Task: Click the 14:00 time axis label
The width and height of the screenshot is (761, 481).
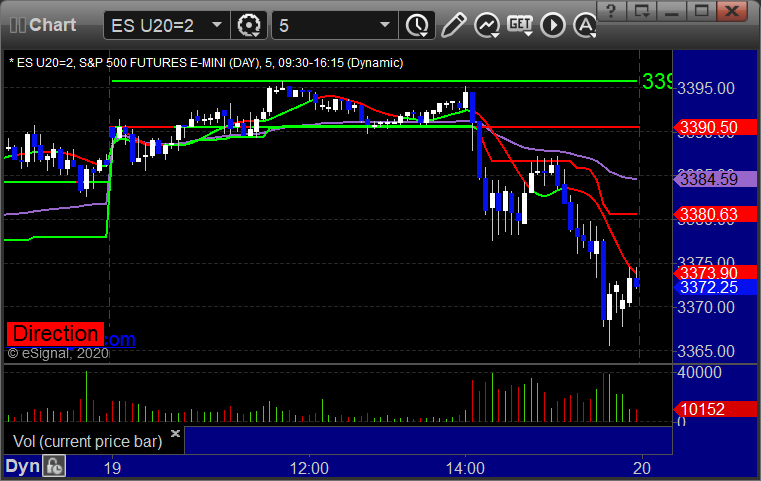Action: [465, 468]
